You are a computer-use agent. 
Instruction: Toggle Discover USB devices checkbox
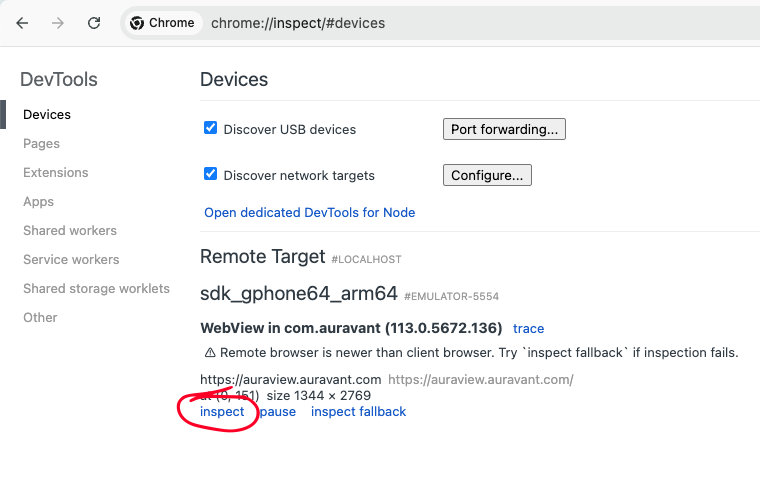tap(210, 128)
